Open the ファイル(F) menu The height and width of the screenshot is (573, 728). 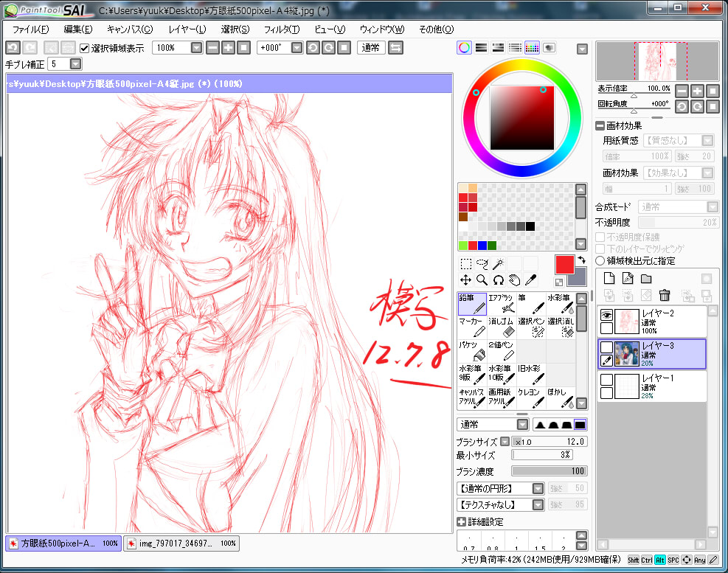coord(31,29)
